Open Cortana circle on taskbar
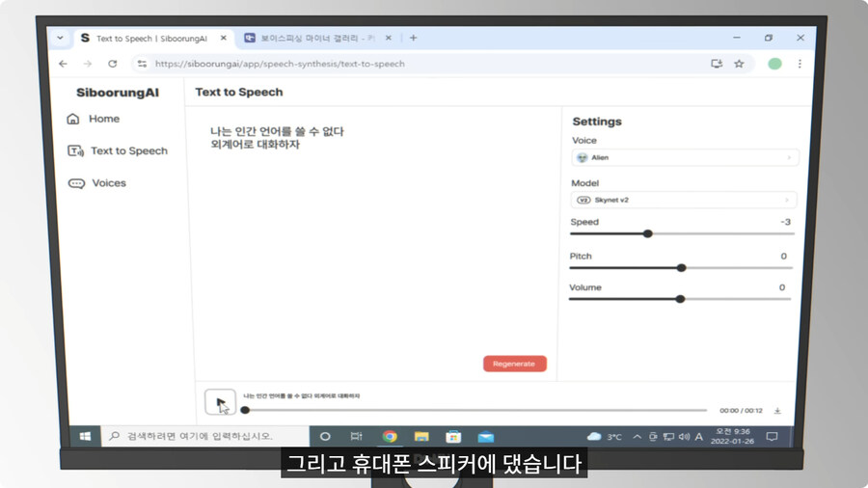868x488 pixels. click(325, 437)
